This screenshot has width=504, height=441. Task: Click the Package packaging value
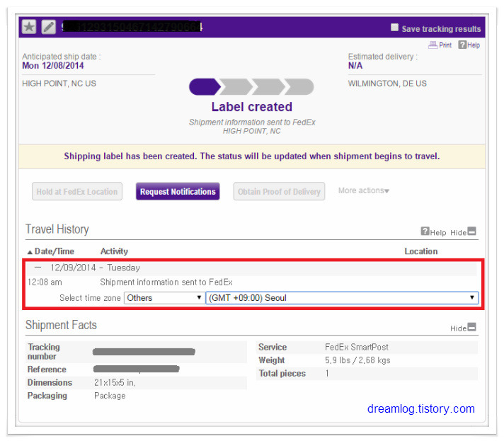pyautogui.click(x=110, y=396)
